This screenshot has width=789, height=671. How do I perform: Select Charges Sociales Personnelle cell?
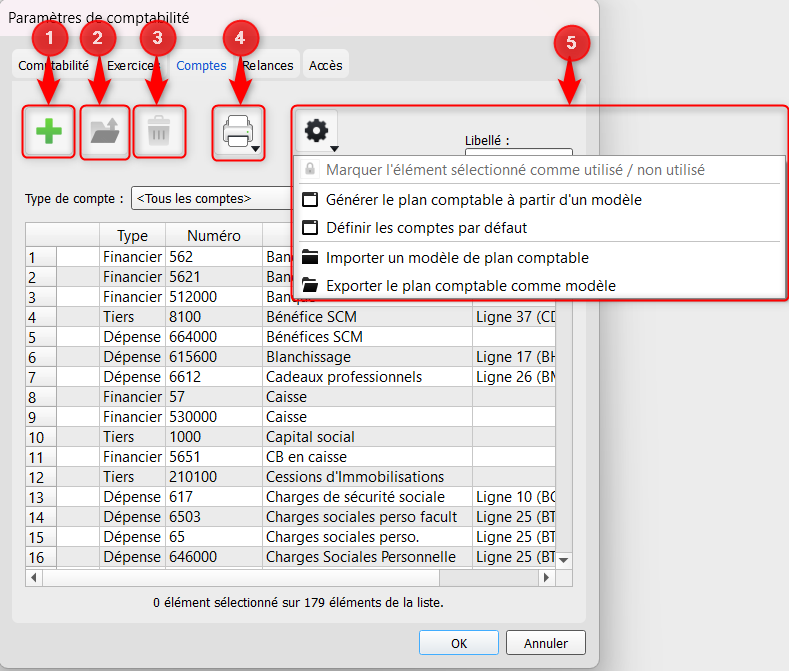[x=367, y=557]
